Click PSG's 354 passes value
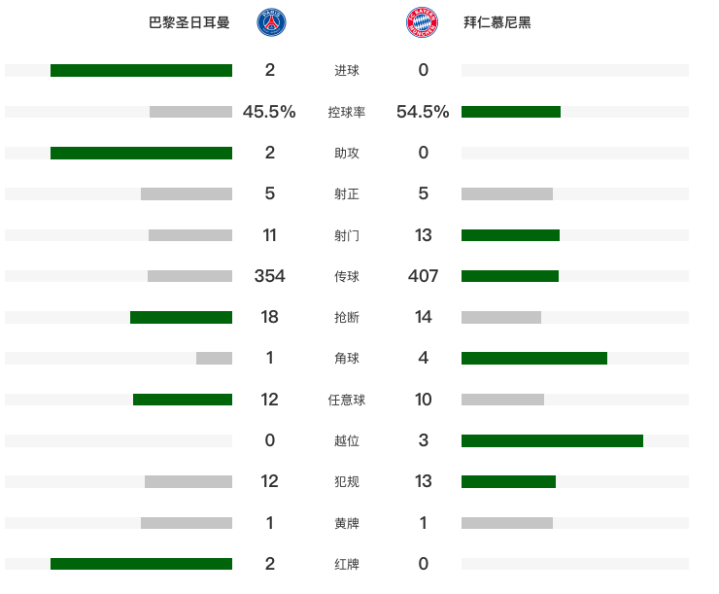 tap(270, 276)
